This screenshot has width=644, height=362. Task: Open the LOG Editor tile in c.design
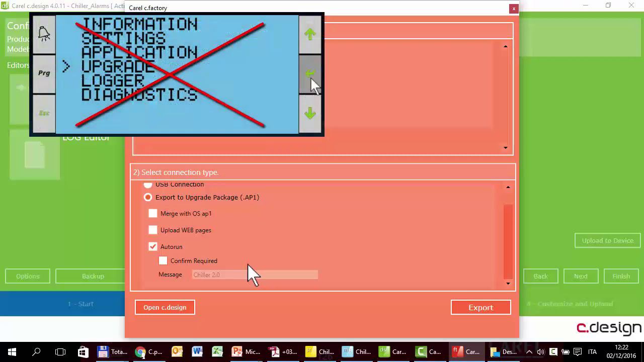(35, 155)
